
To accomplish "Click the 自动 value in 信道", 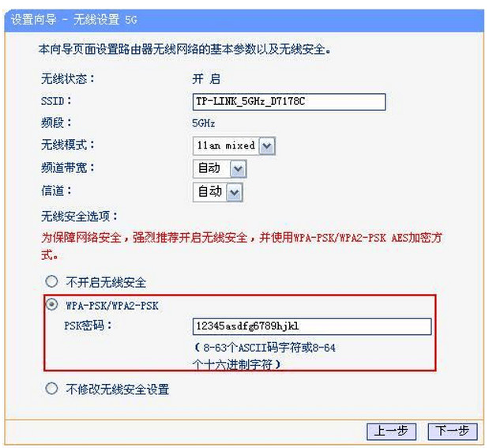I will [210, 193].
